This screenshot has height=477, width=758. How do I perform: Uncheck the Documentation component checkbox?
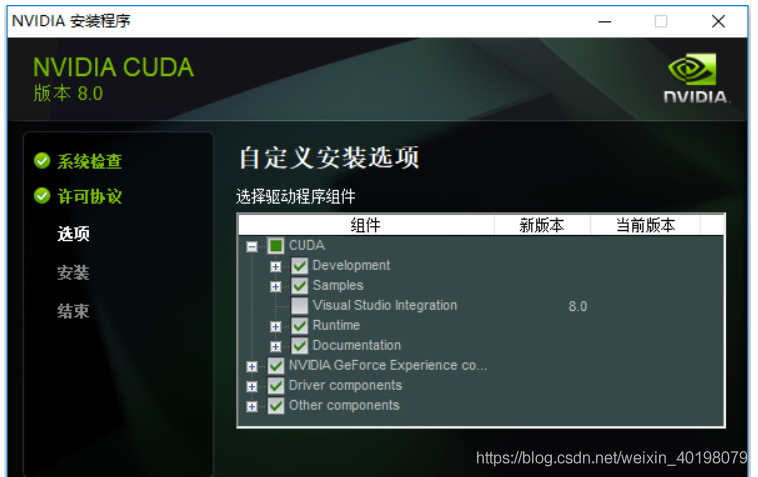(299, 346)
